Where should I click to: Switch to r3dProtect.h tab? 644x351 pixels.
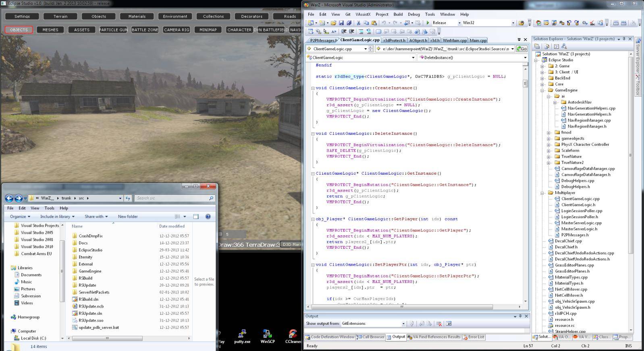pyautogui.click(x=394, y=40)
